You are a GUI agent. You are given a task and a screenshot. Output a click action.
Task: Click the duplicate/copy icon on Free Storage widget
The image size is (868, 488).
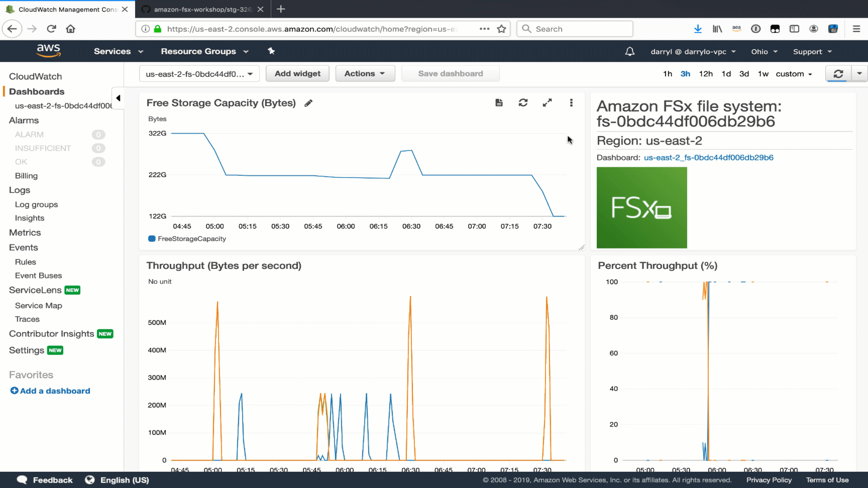pos(499,103)
